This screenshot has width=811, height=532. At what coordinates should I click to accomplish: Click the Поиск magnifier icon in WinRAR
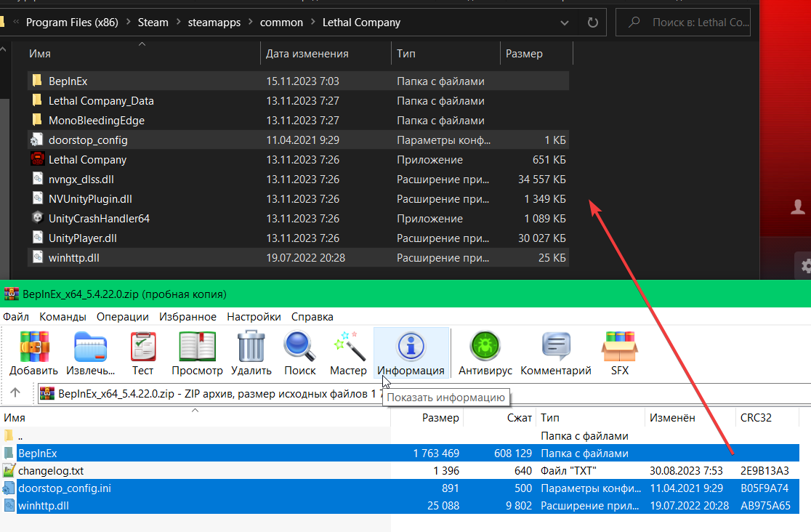coord(300,346)
